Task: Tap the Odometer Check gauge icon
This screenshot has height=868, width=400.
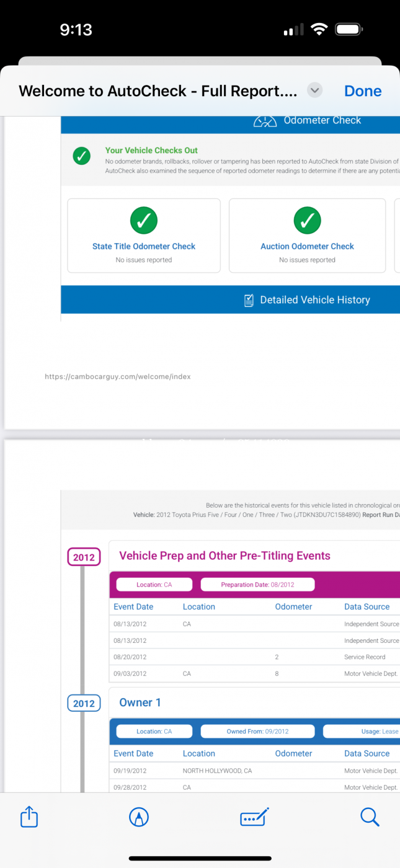Action: (265, 121)
